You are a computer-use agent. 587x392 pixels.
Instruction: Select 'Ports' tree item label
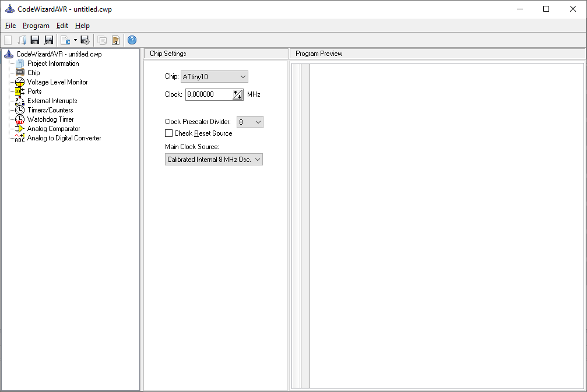[34, 91]
